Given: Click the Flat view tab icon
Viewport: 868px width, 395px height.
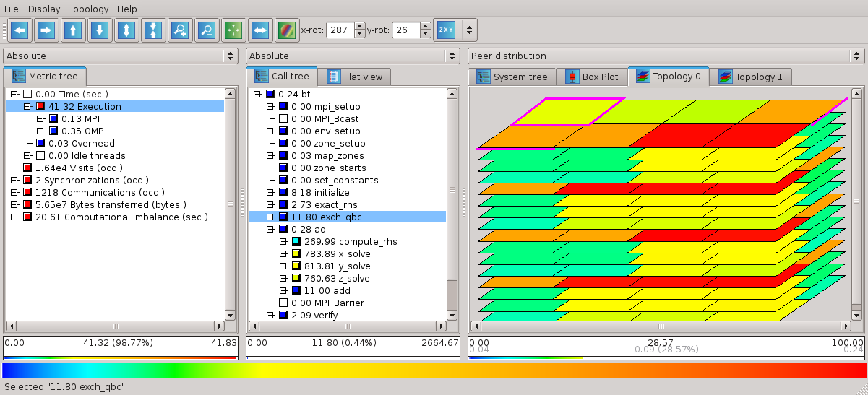Looking at the screenshot, I should 334,77.
